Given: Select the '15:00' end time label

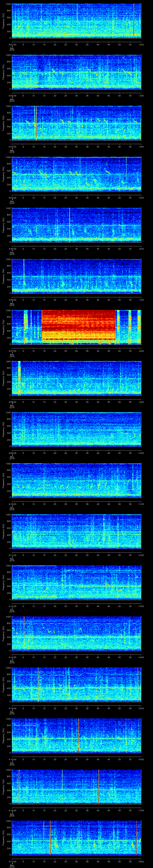Looking at the screenshot, I should [141, 708].
